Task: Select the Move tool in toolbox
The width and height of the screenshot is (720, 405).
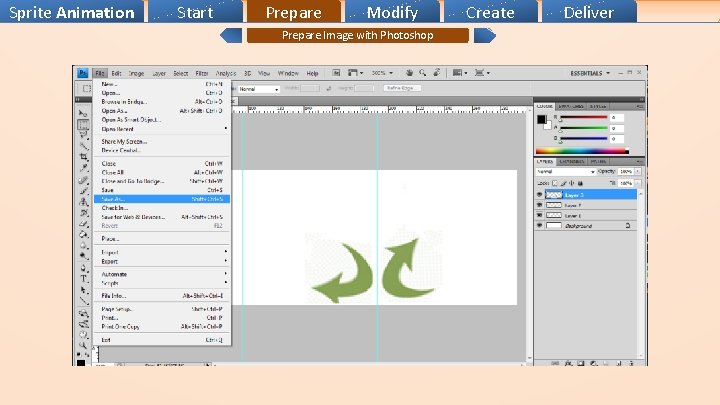Action: [x=83, y=113]
